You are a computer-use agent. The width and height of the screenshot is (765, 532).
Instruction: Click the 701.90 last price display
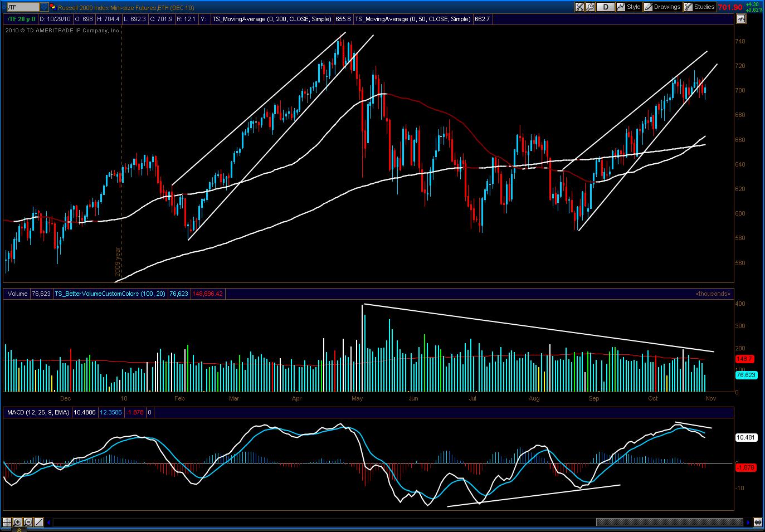[x=730, y=7]
